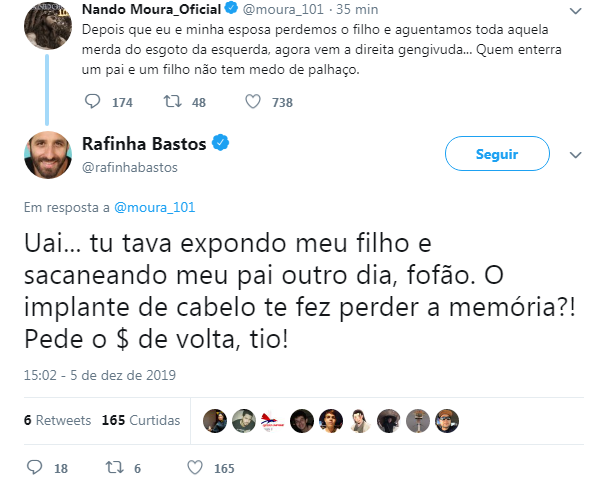Click first avatar in the likers row
Screen dimensions: 603x487
click(x=213, y=419)
